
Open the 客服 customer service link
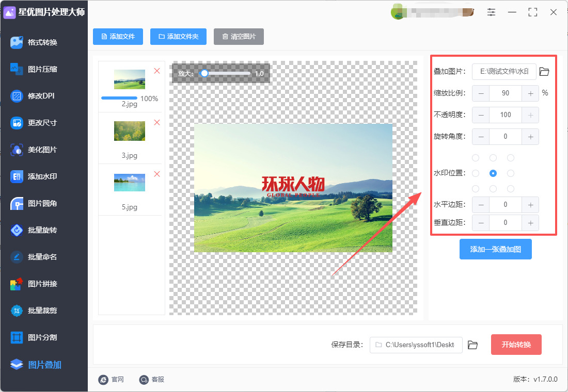[x=152, y=379]
